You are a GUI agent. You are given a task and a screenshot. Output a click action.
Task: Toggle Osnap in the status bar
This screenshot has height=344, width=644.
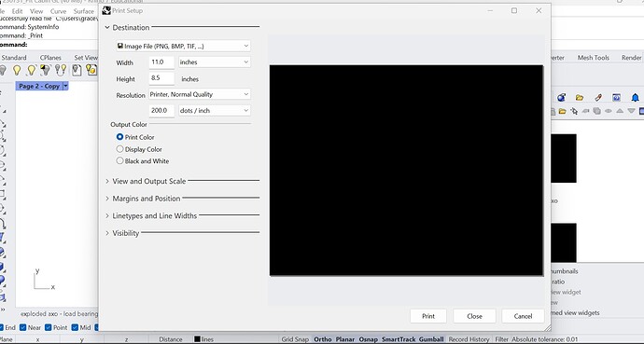pos(368,339)
